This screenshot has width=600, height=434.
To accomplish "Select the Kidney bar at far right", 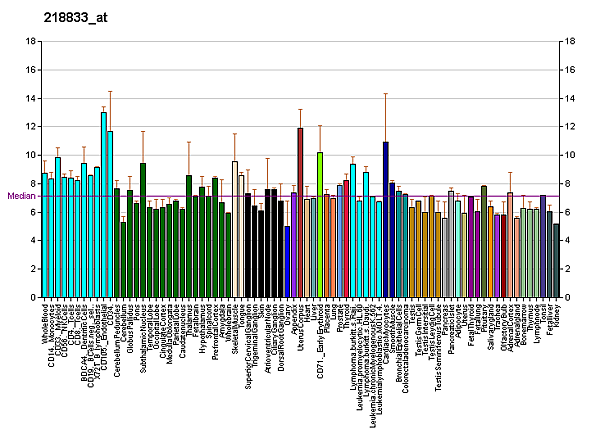I will 556,261.
